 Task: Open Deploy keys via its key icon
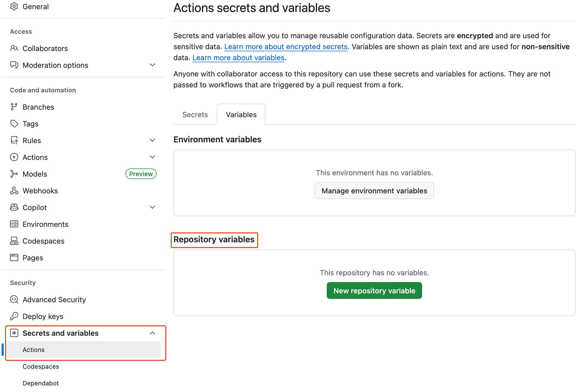[14, 316]
